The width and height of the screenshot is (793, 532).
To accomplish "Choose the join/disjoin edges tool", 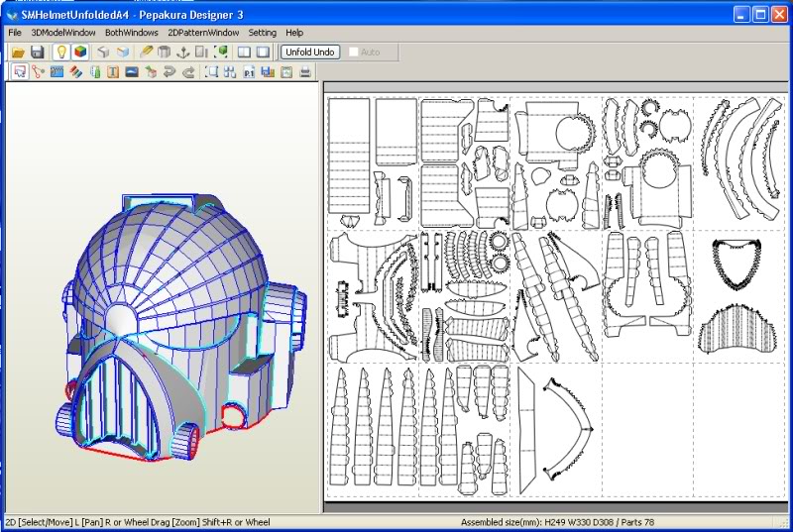I will click(38, 71).
